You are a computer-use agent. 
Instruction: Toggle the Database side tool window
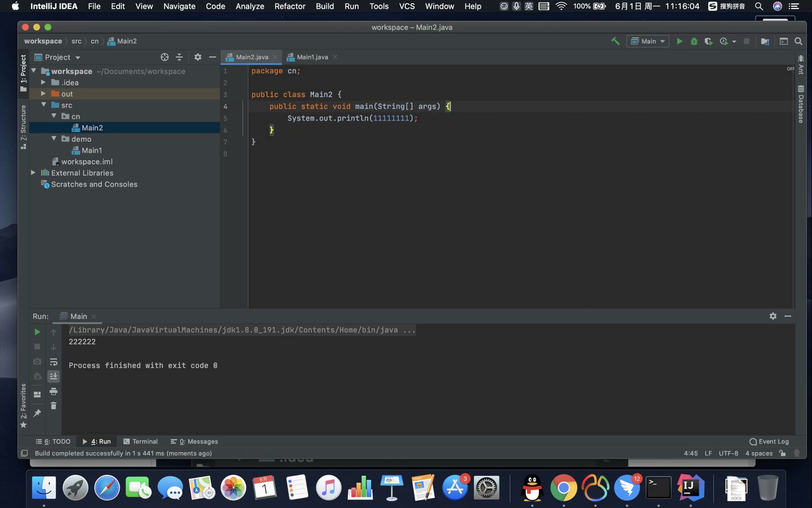801,104
